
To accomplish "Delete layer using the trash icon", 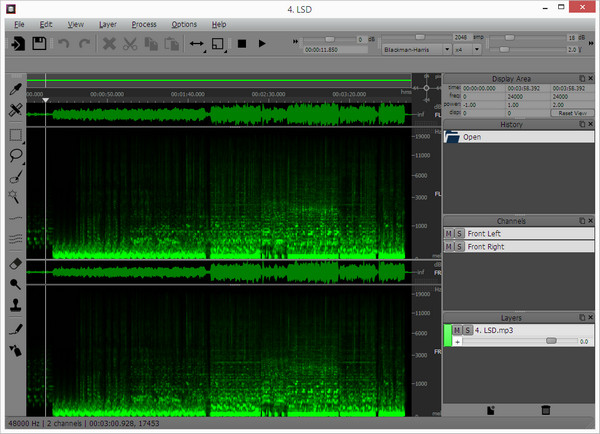I will 545,410.
